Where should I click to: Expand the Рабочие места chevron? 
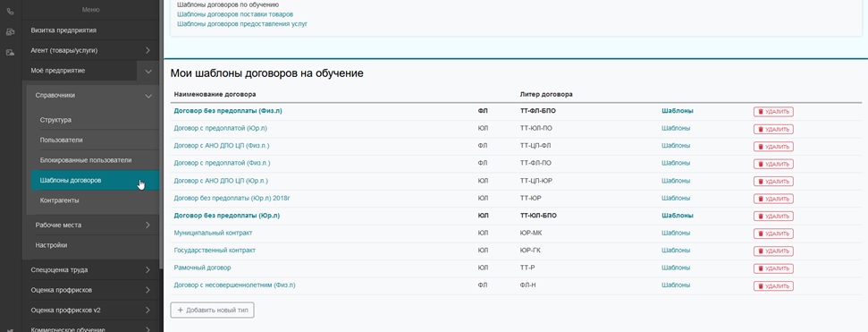pyautogui.click(x=147, y=225)
